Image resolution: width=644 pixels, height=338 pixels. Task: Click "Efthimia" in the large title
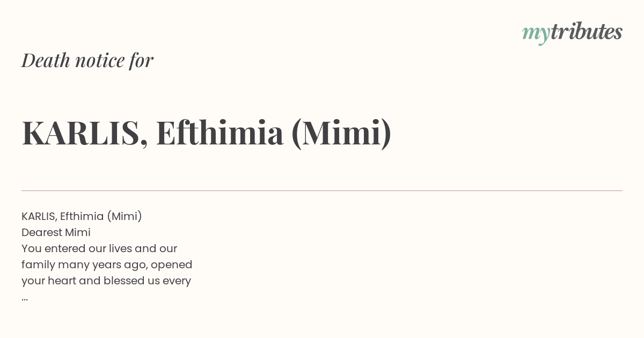pyautogui.click(x=219, y=133)
